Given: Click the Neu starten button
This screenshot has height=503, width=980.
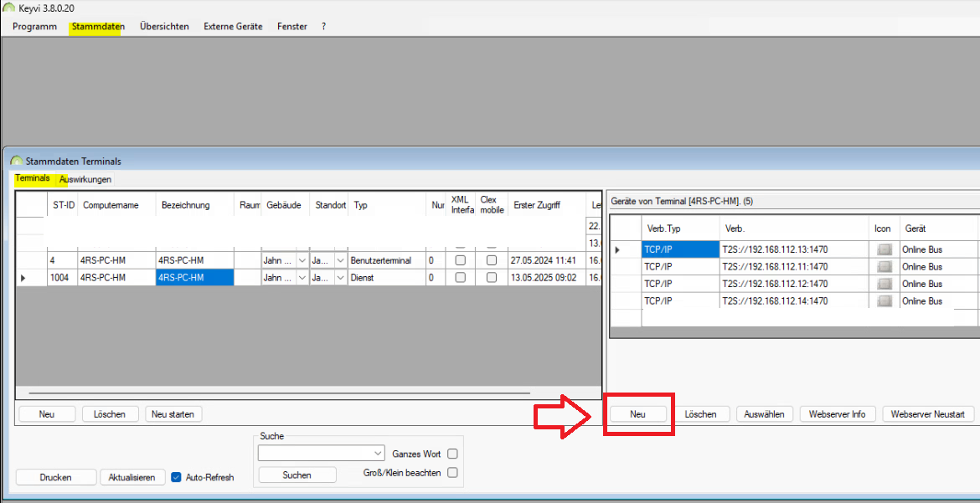Looking at the screenshot, I should pos(173,414).
